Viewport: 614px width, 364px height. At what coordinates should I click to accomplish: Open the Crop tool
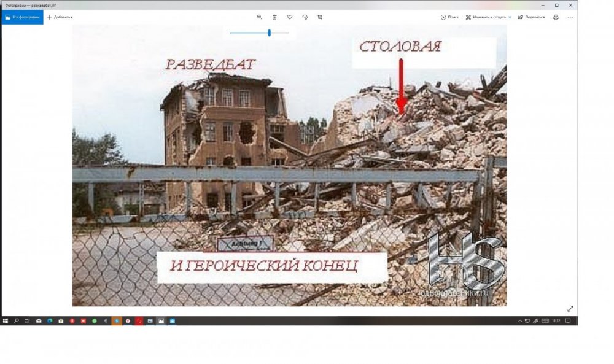(x=319, y=17)
